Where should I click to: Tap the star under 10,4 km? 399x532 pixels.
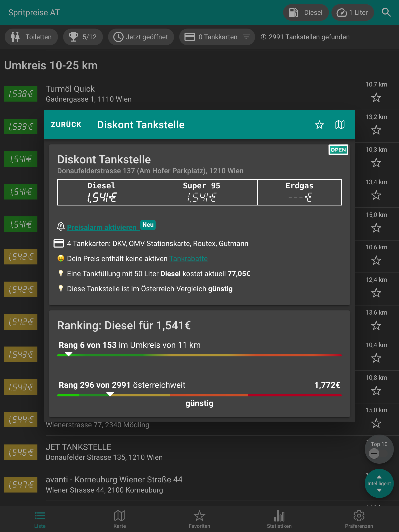(x=376, y=358)
